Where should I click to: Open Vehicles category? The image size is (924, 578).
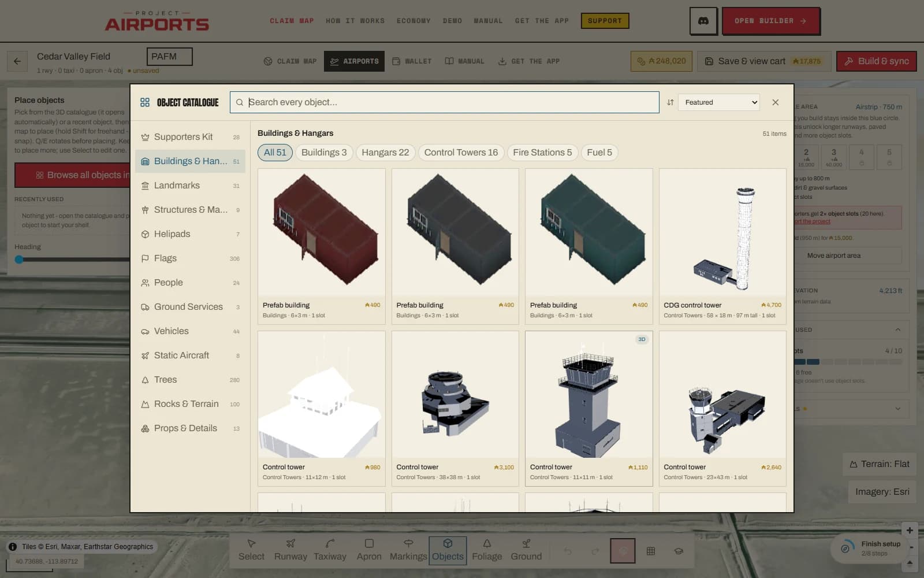coord(190,331)
